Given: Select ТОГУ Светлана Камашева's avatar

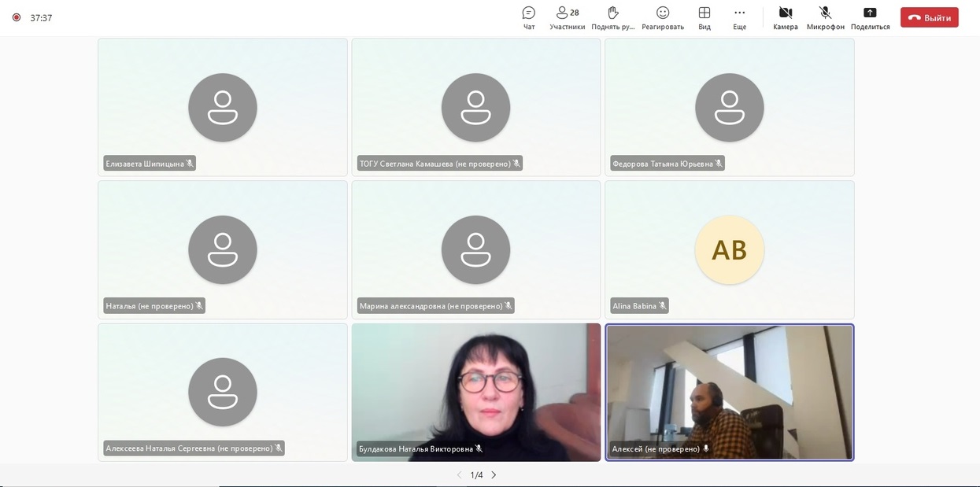Looking at the screenshot, I should (475, 107).
